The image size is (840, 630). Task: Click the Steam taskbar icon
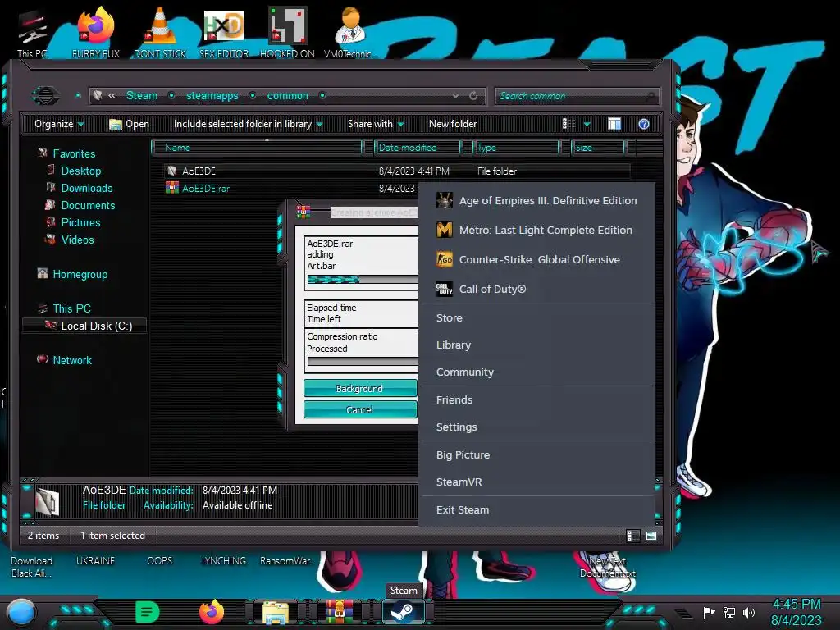[x=403, y=612]
